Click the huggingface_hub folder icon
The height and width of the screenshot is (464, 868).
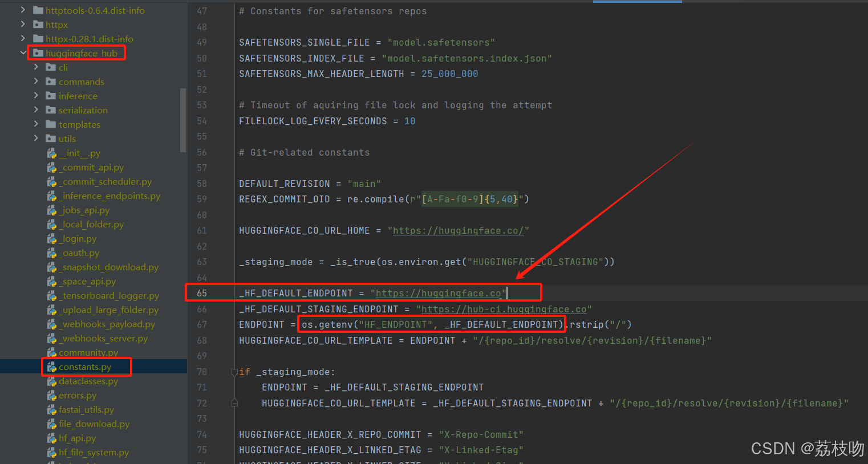38,53
